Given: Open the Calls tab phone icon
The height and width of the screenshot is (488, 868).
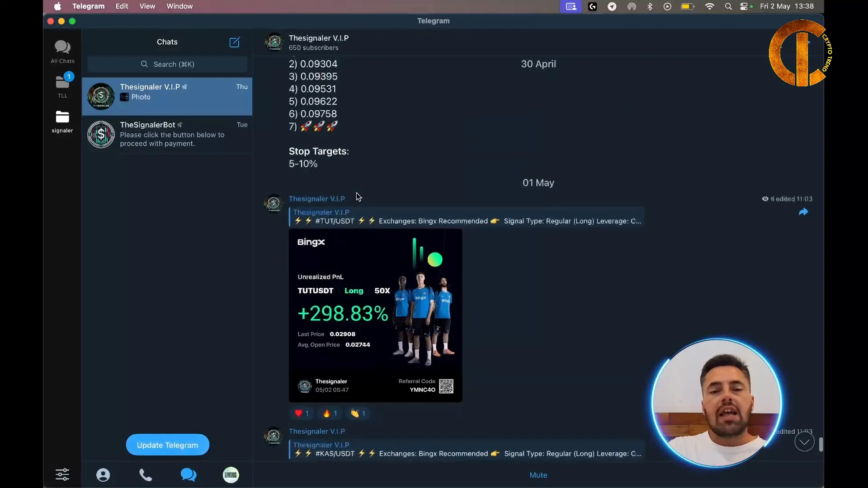Looking at the screenshot, I should click(146, 475).
